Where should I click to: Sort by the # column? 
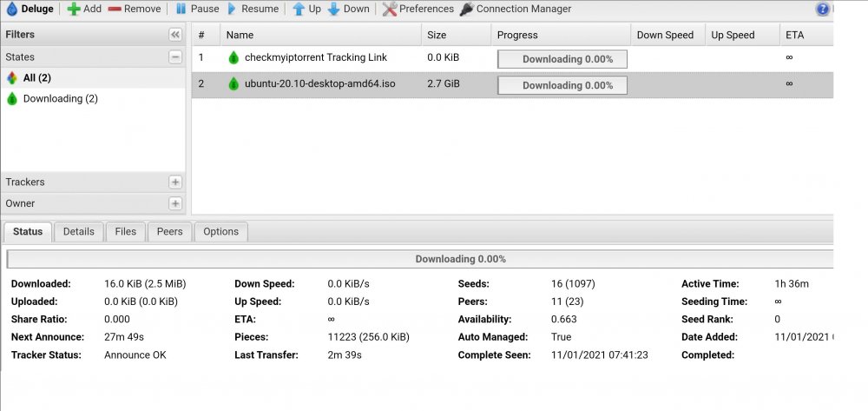coord(206,35)
